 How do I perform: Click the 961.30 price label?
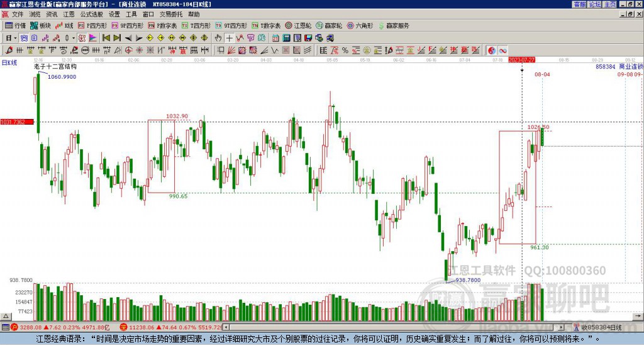[539, 247]
